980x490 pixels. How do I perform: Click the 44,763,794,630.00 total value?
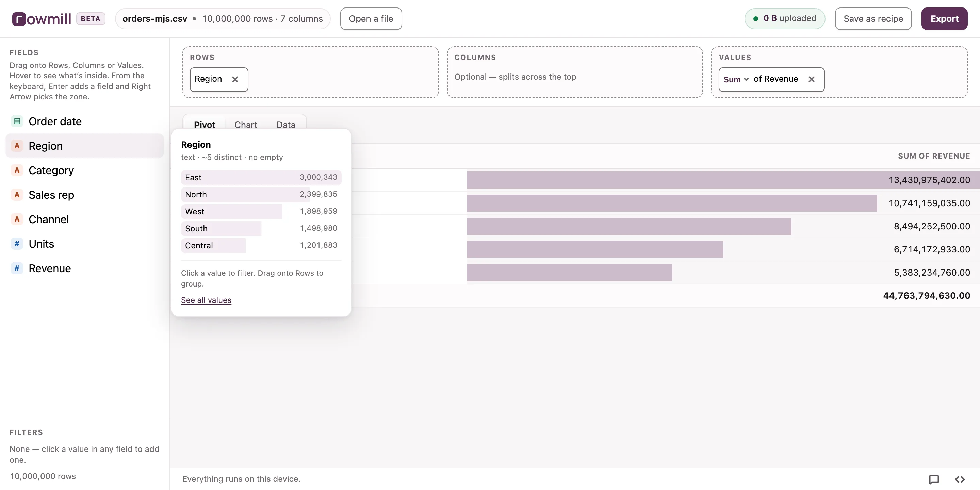pos(926,296)
